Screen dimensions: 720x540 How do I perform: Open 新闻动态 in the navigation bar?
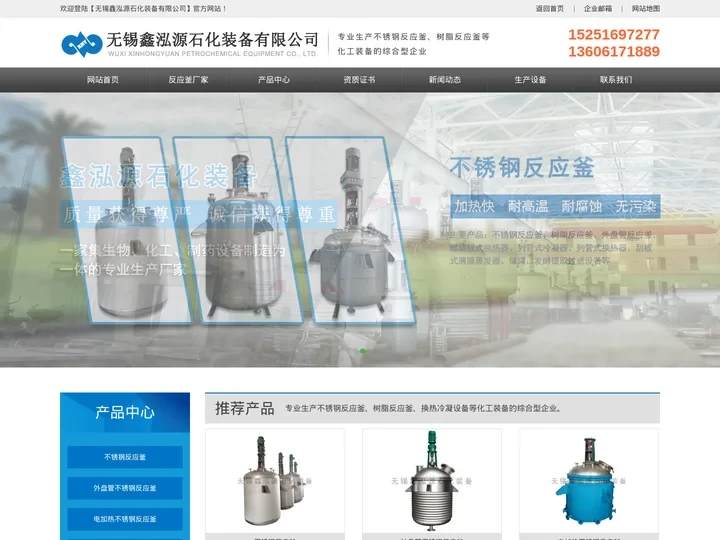[444, 80]
